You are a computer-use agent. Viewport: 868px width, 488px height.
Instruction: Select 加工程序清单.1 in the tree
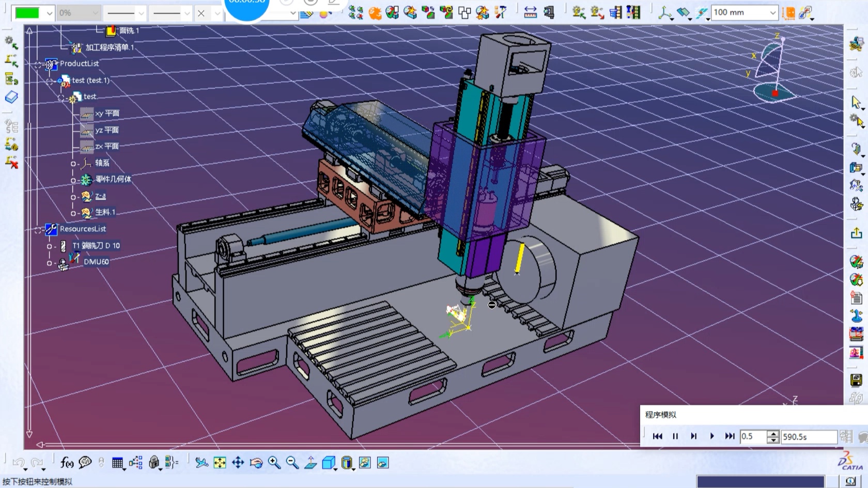(x=110, y=47)
